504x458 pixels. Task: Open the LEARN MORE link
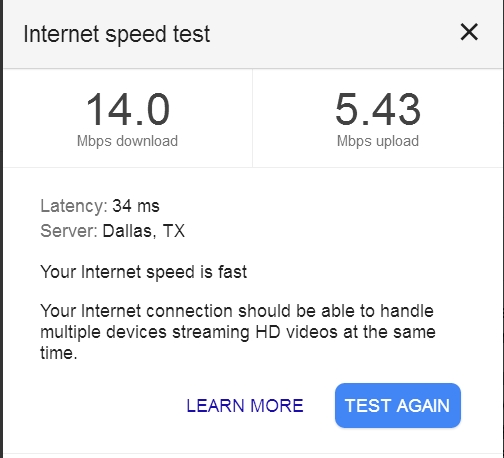coord(245,406)
